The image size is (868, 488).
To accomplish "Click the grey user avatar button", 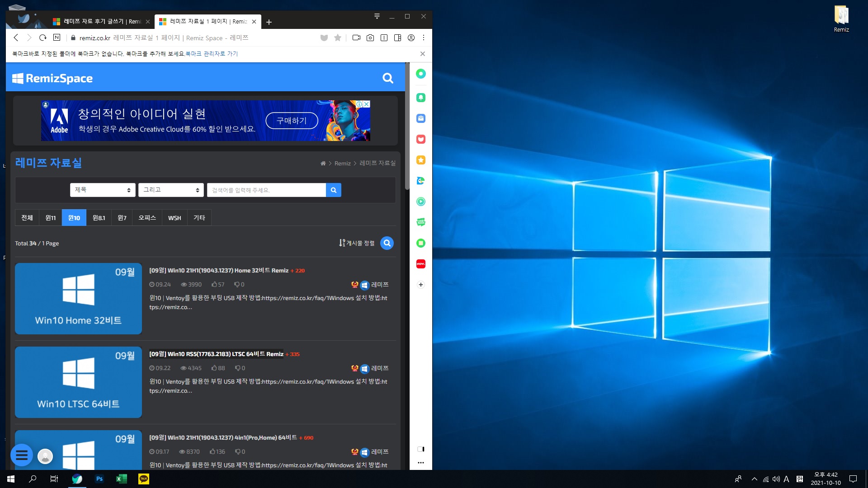I will [x=45, y=456].
